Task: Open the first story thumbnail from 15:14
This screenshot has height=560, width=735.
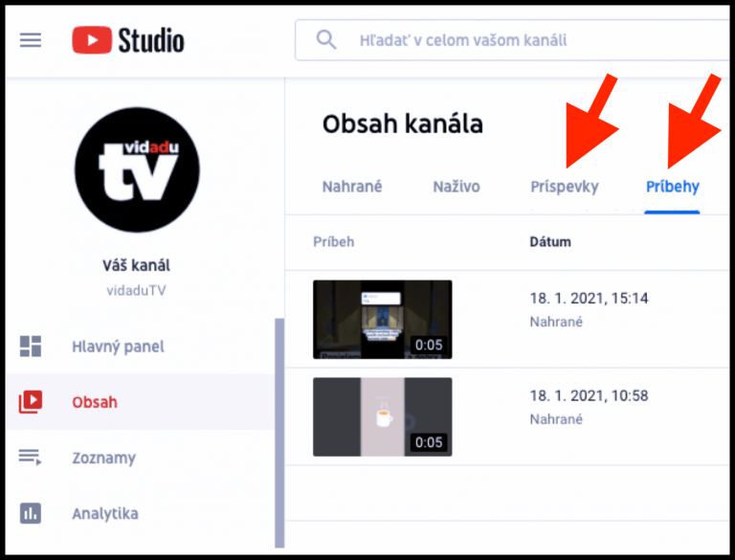Action: point(382,320)
